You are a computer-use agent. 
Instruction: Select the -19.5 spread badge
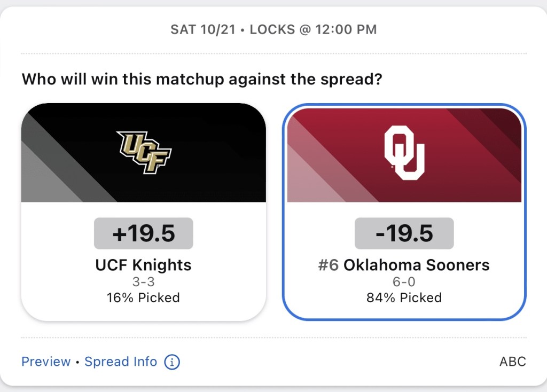click(x=404, y=233)
